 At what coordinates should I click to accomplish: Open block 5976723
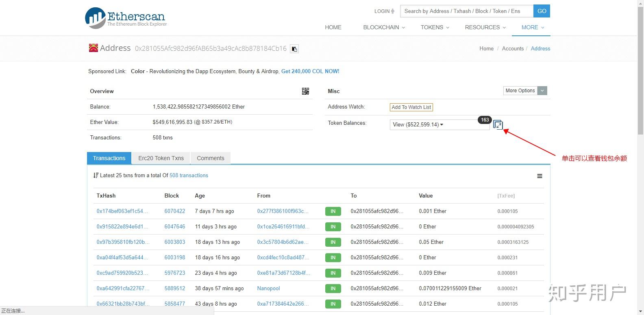click(175, 273)
